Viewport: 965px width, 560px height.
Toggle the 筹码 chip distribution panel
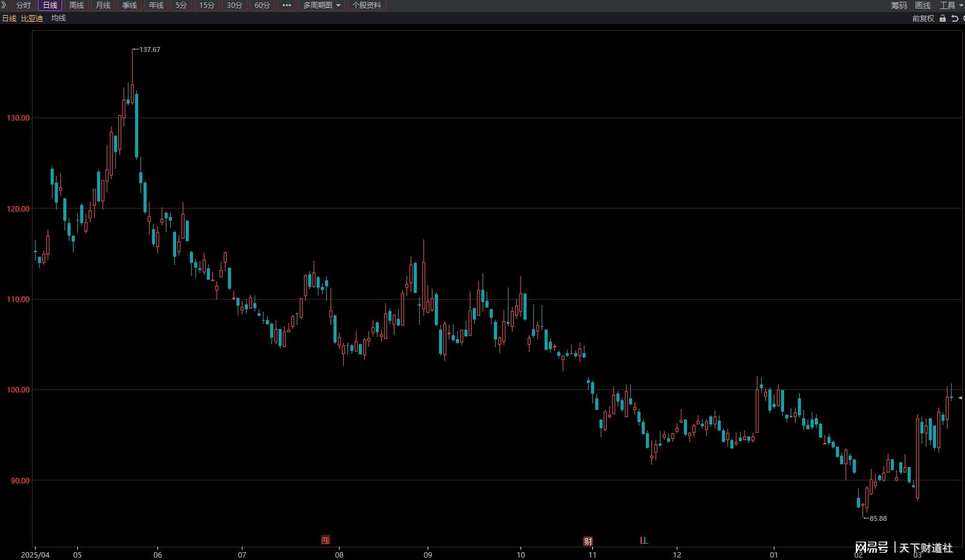click(x=899, y=5)
